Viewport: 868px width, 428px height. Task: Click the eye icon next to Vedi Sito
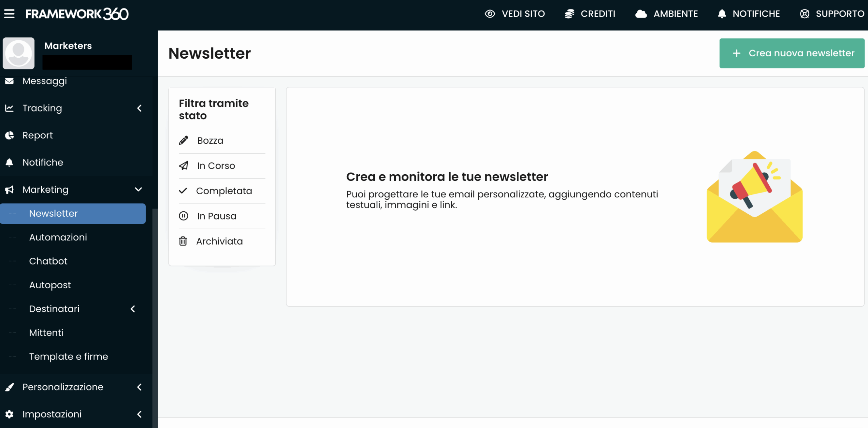tap(490, 14)
